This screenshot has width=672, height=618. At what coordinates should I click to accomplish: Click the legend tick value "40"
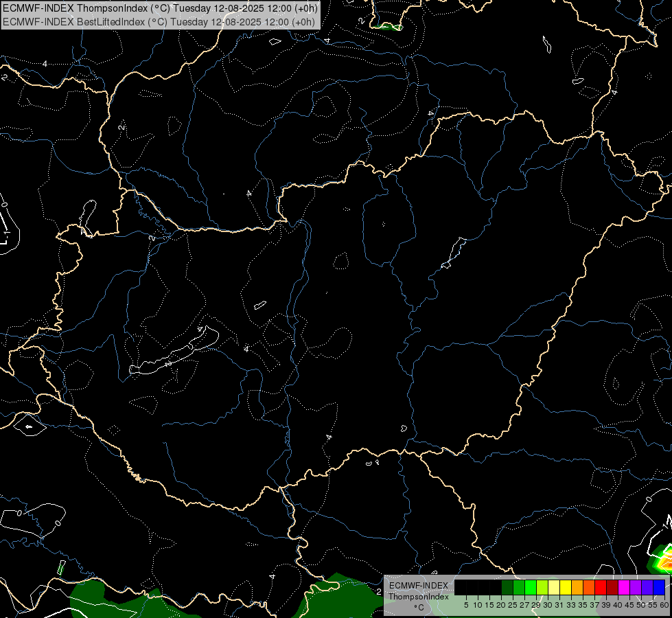click(x=618, y=605)
